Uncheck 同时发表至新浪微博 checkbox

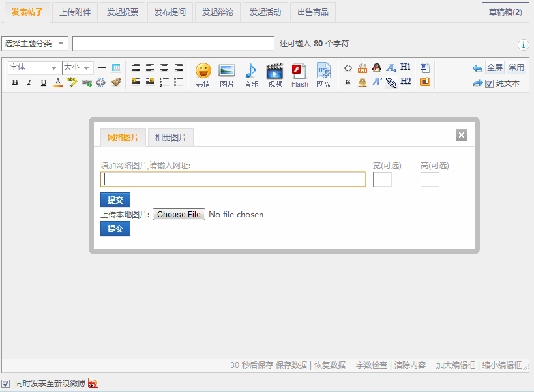tap(6, 383)
